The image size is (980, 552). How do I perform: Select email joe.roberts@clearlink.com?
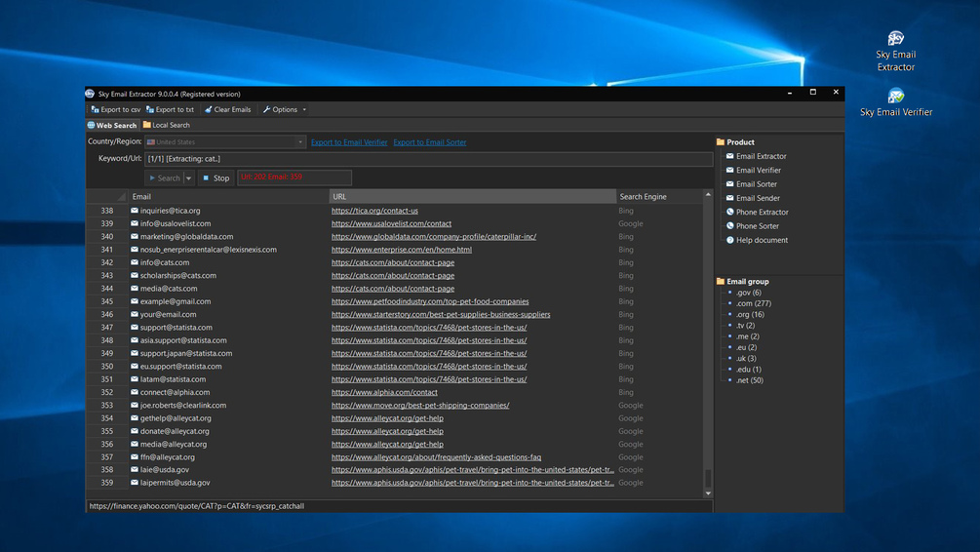coord(183,405)
